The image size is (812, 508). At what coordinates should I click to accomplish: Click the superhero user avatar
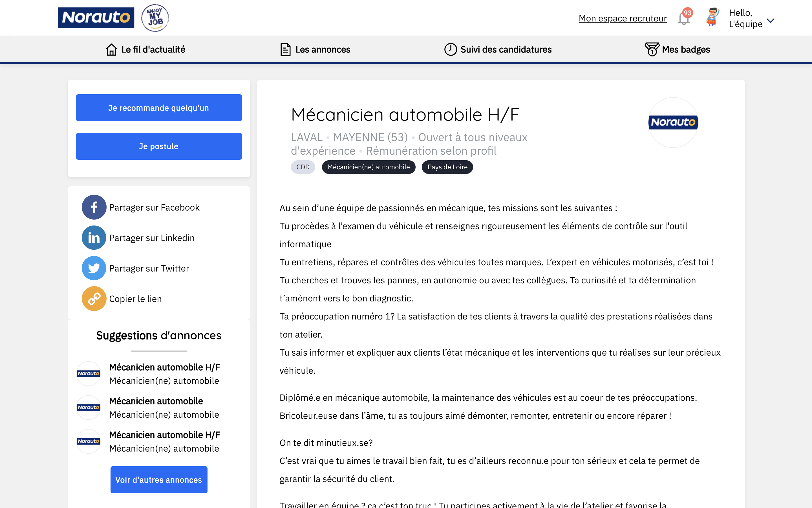tap(712, 17)
